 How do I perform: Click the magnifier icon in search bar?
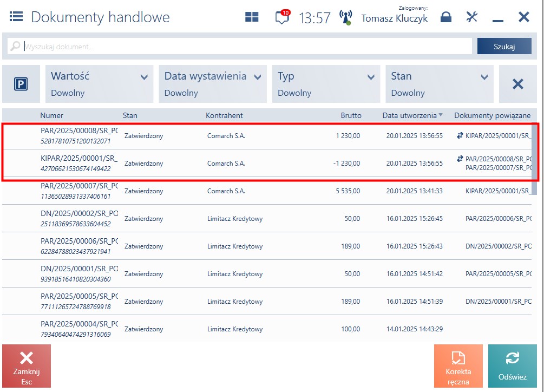tap(15, 46)
